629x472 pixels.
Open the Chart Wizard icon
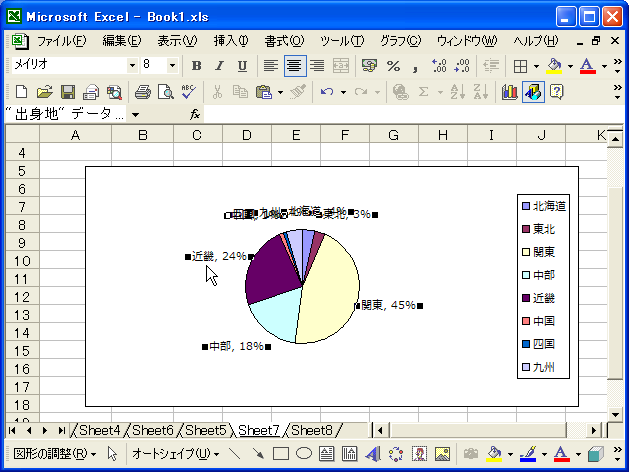click(x=509, y=92)
